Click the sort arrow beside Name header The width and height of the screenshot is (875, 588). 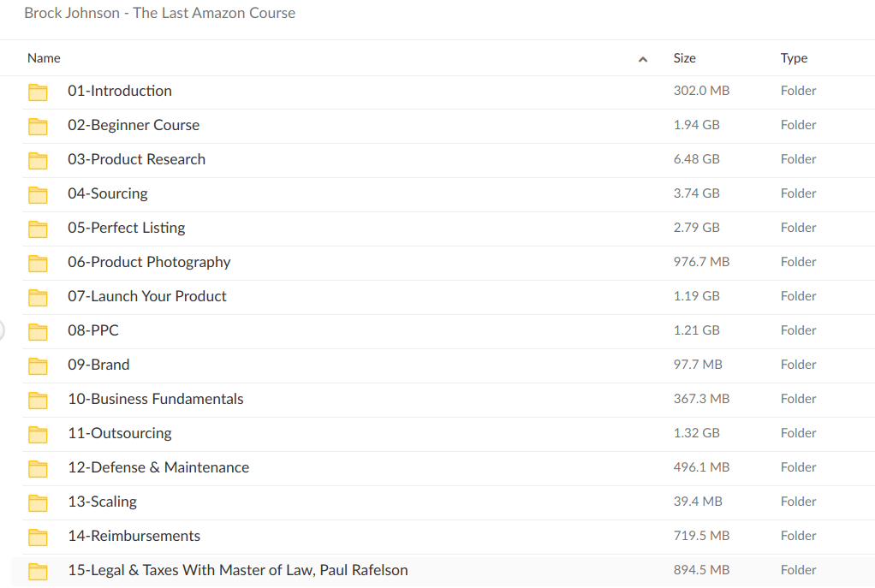[642, 57]
